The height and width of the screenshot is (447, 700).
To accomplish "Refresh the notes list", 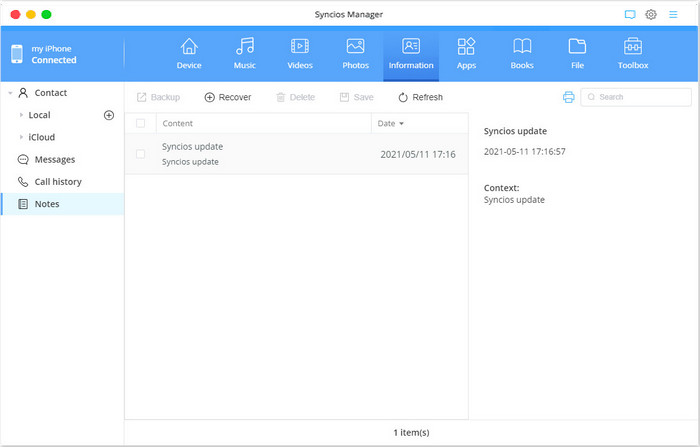I will [421, 97].
